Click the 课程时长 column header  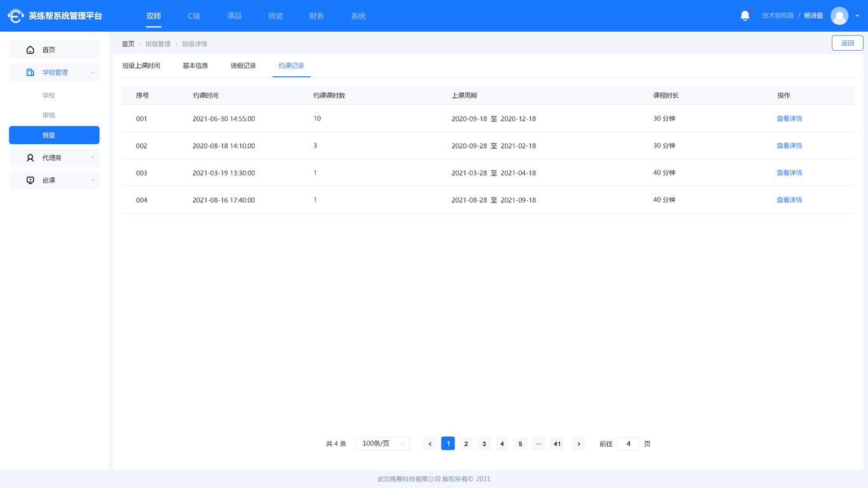666,95
